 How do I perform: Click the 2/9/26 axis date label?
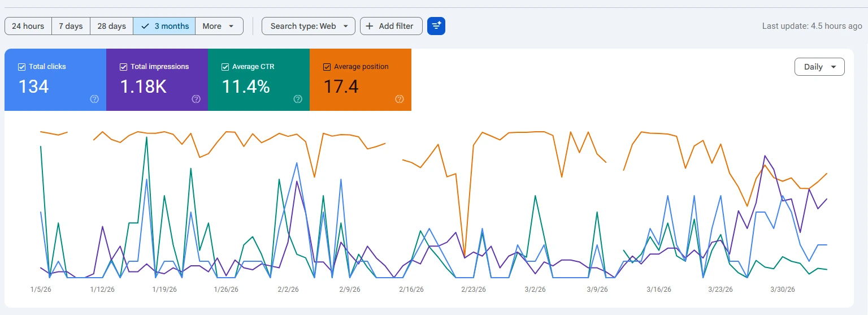[350, 289]
